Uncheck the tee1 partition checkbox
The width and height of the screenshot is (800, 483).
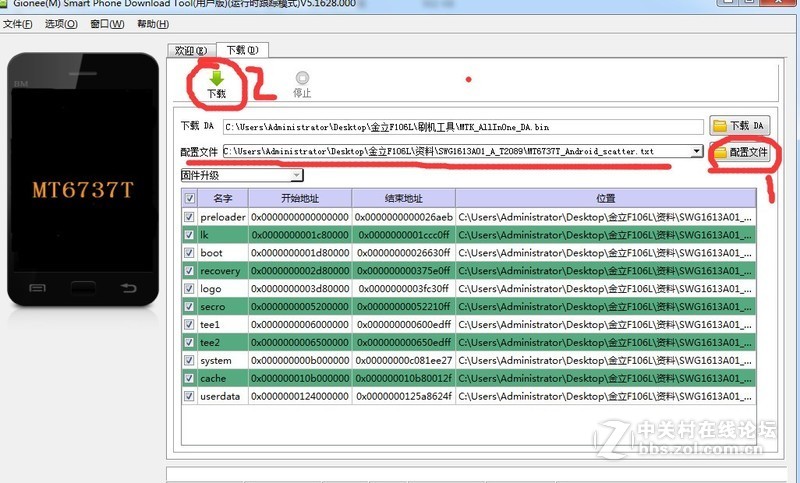point(189,324)
